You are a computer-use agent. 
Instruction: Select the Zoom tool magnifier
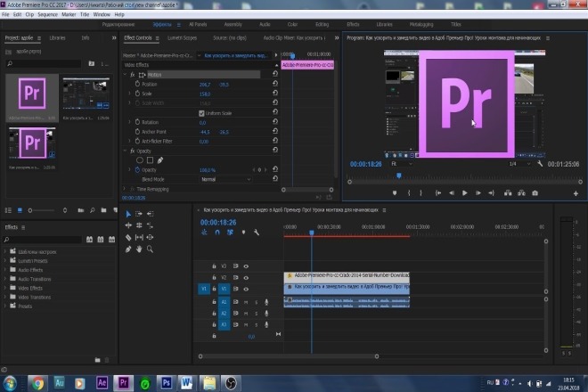coord(150,249)
